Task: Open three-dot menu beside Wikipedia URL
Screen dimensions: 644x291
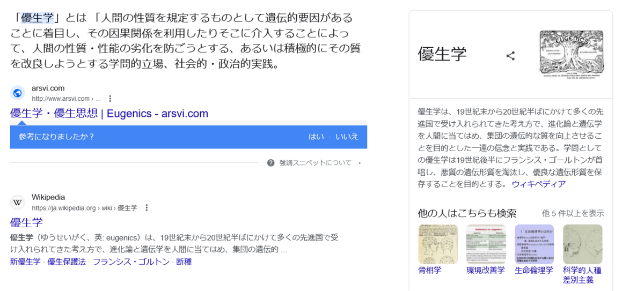Action: 147,208
